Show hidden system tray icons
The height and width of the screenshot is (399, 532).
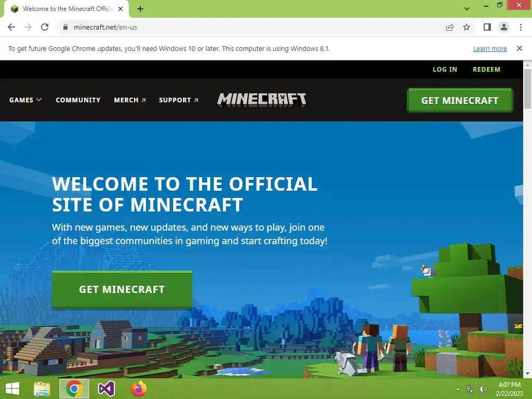pyautogui.click(x=458, y=389)
